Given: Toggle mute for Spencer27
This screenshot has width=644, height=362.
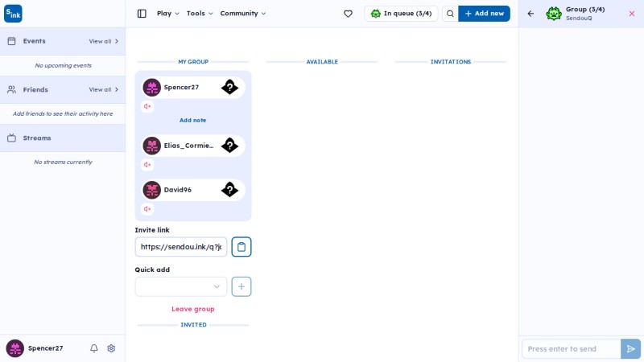Looking at the screenshot, I should coord(147,106).
